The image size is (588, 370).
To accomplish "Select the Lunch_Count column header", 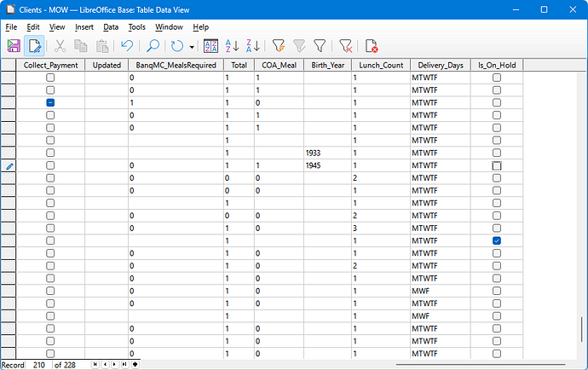I will click(x=381, y=66).
